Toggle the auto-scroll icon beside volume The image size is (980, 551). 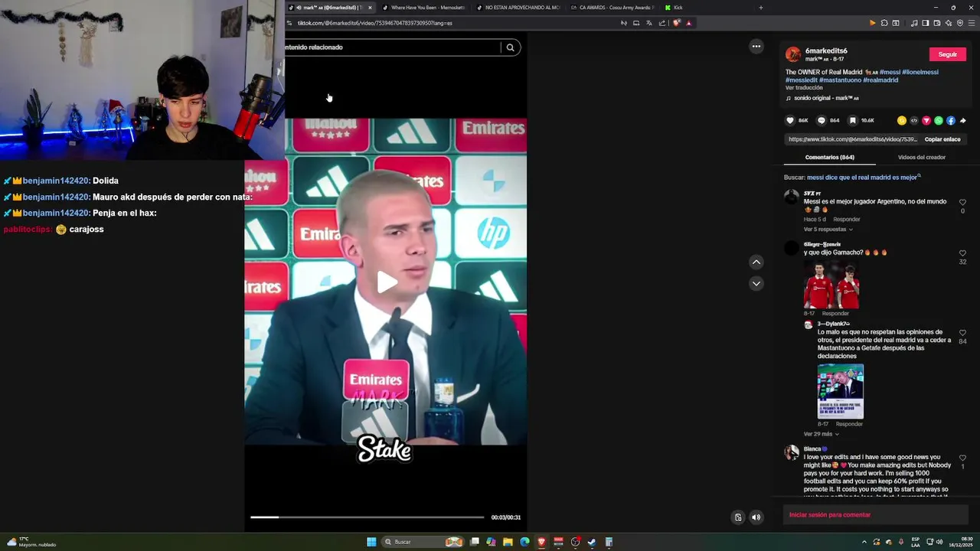[738, 517]
